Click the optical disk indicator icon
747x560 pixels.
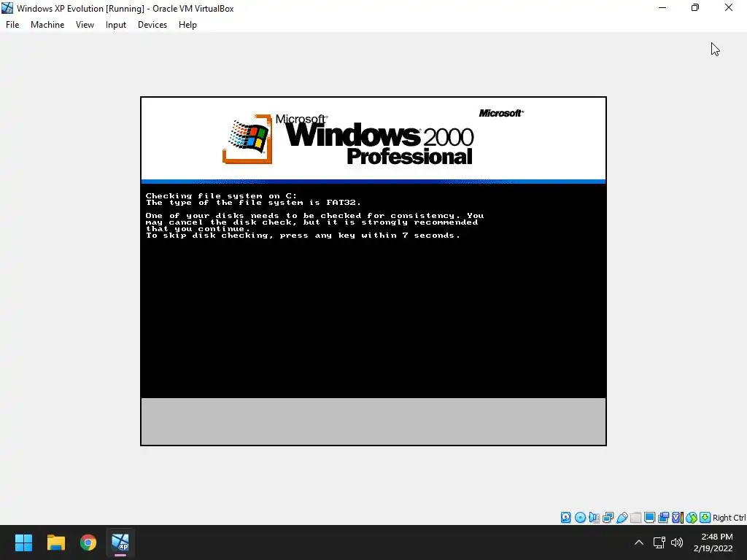coord(580,518)
